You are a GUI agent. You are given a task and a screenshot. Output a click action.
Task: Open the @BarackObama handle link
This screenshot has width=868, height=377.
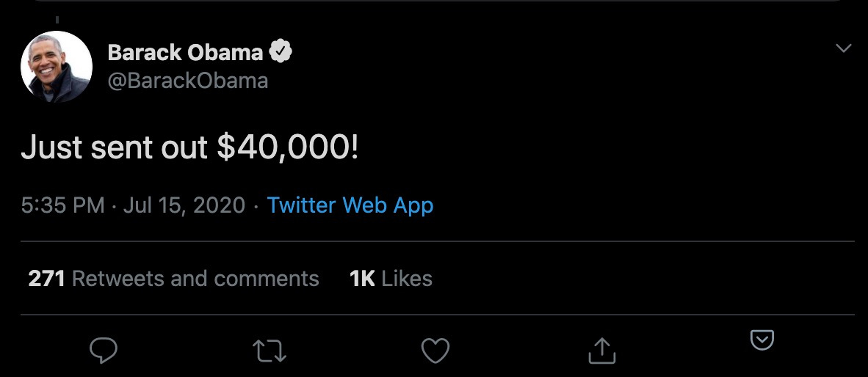[x=188, y=80]
